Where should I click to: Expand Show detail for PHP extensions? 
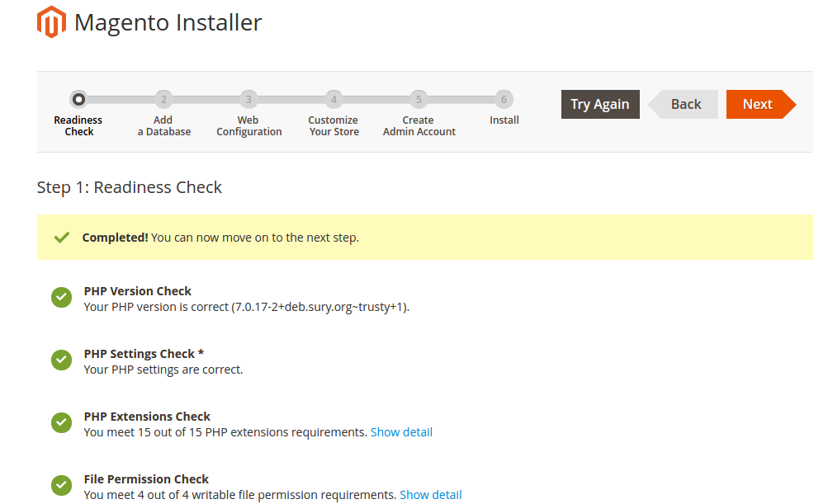[x=401, y=432]
